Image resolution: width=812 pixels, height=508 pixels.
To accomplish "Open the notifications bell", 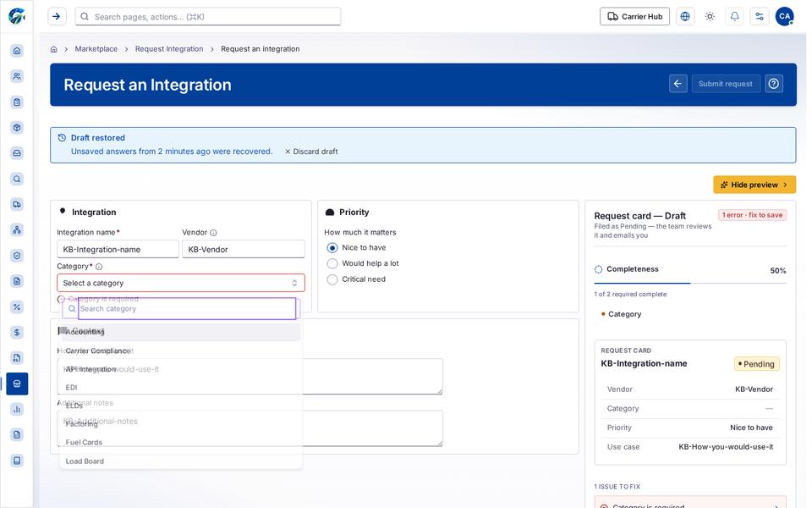I will (734, 17).
